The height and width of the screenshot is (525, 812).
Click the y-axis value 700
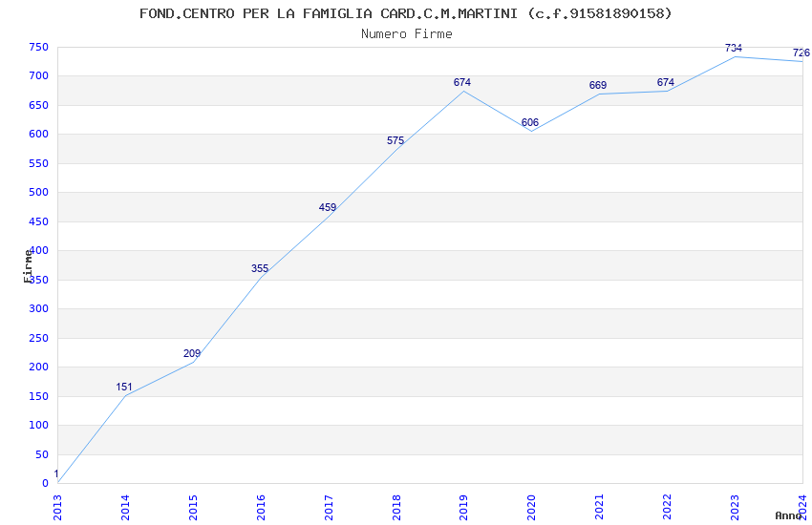pos(39,76)
